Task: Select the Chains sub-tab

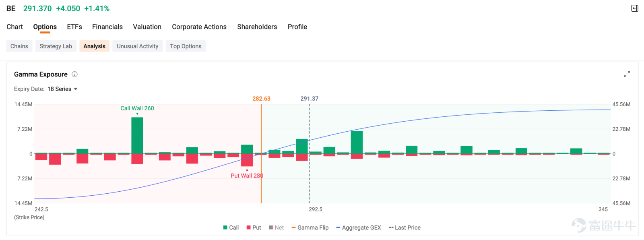Action: 19,46
